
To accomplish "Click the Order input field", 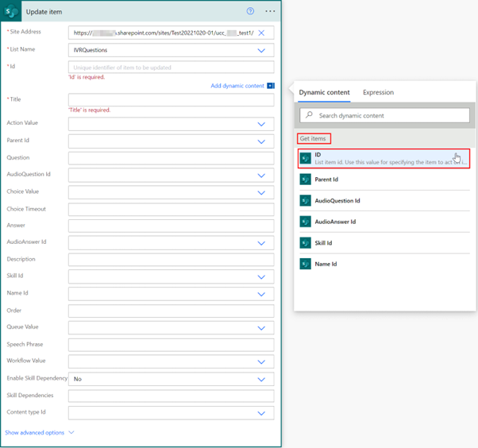I will [x=171, y=311].
